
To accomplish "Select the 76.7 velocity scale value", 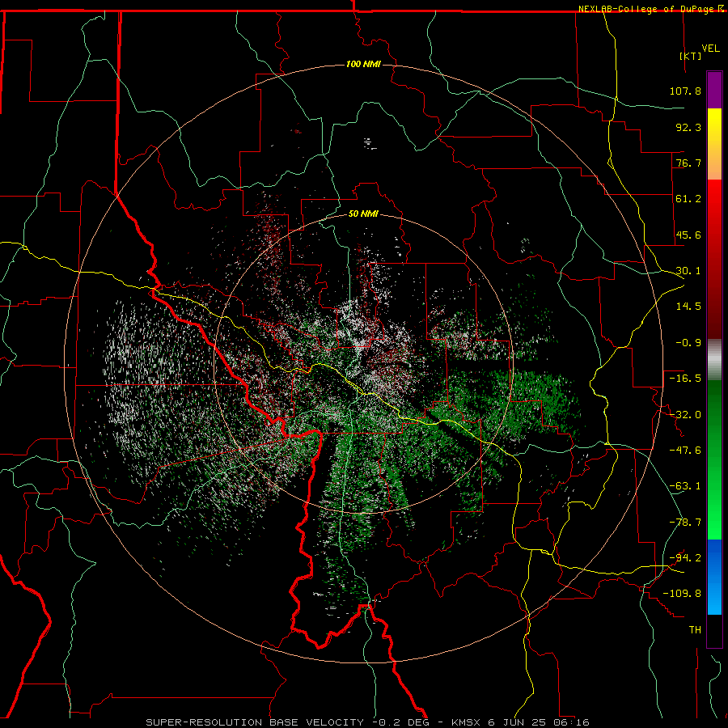I will [x=688, y=163].
